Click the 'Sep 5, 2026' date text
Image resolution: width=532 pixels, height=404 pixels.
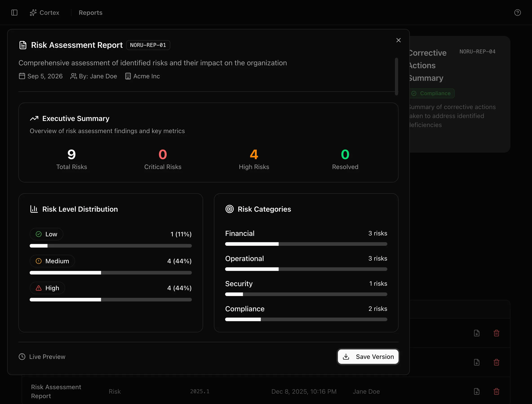[45, 76]
